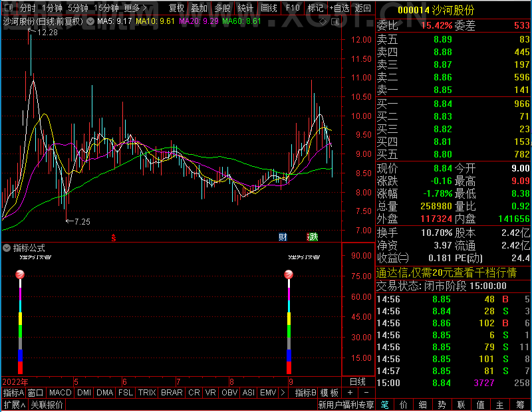This screenshot has width=532, height=412.
Task: Select the 价 price tab
Action: tap(404, 405)
